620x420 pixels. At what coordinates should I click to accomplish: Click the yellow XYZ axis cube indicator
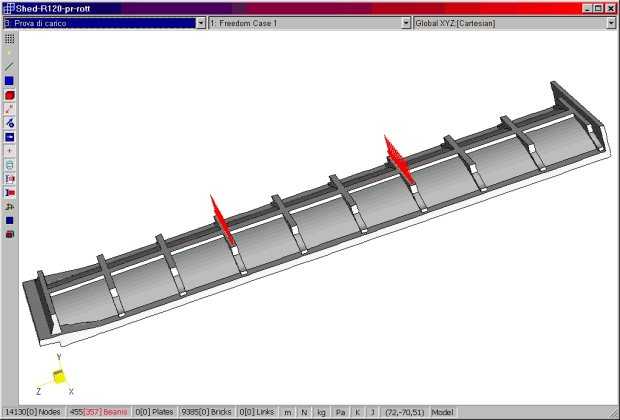point(58,377)
